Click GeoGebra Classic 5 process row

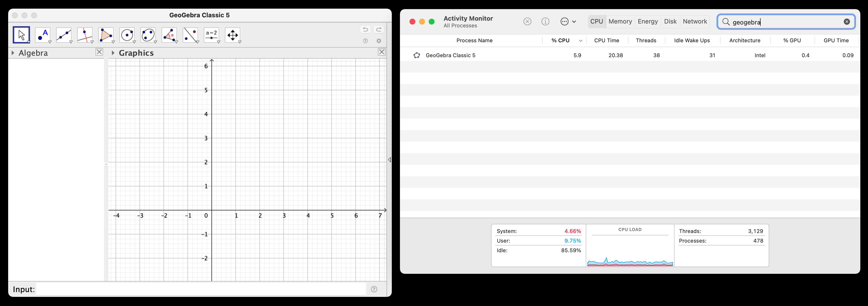point(631,55)
